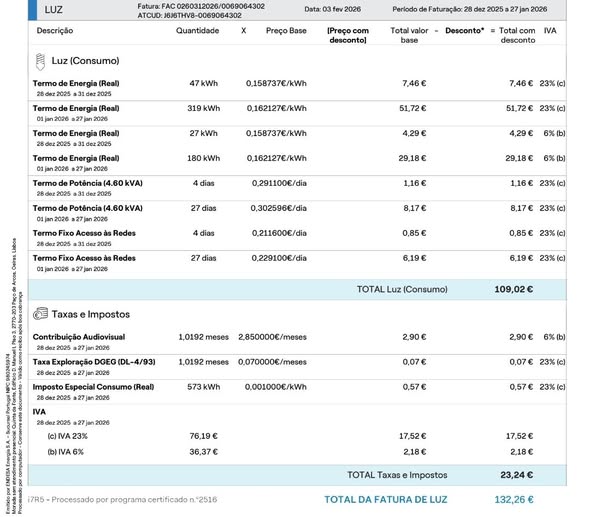Select the LUZ section title

click(x=53, y=10)
